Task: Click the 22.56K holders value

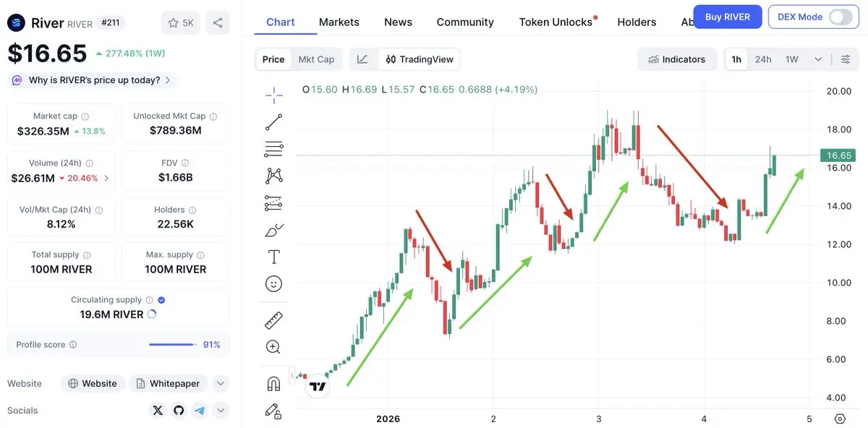Action: (x=176, y=224)
